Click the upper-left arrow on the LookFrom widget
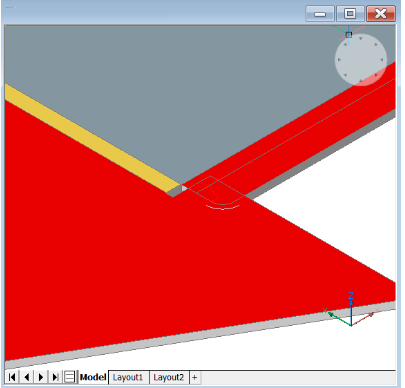 (x=346, y=44)
